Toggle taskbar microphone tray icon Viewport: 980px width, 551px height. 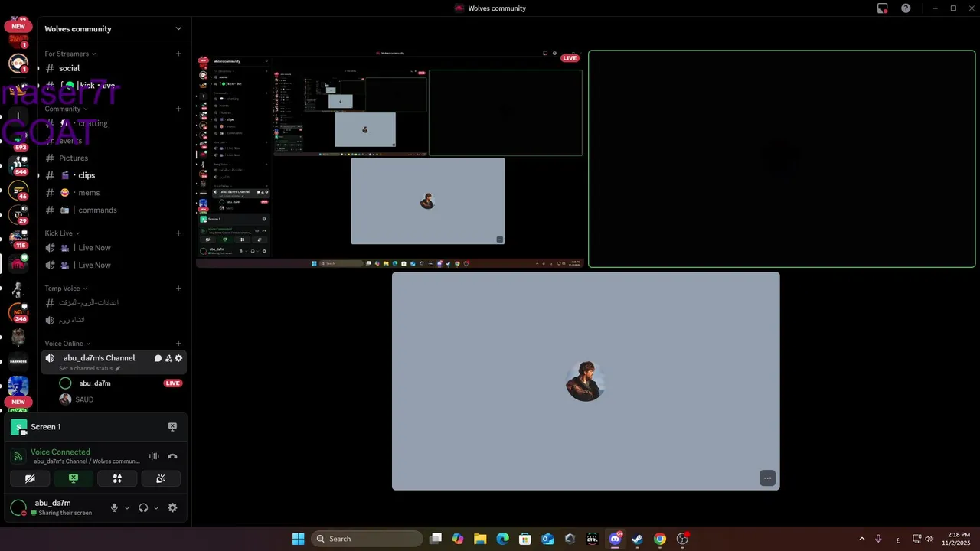tap(878, 539)
